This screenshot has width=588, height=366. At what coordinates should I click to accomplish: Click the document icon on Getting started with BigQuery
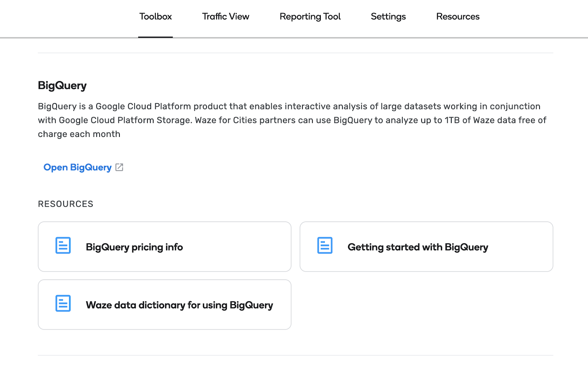(x=325, y=246)
